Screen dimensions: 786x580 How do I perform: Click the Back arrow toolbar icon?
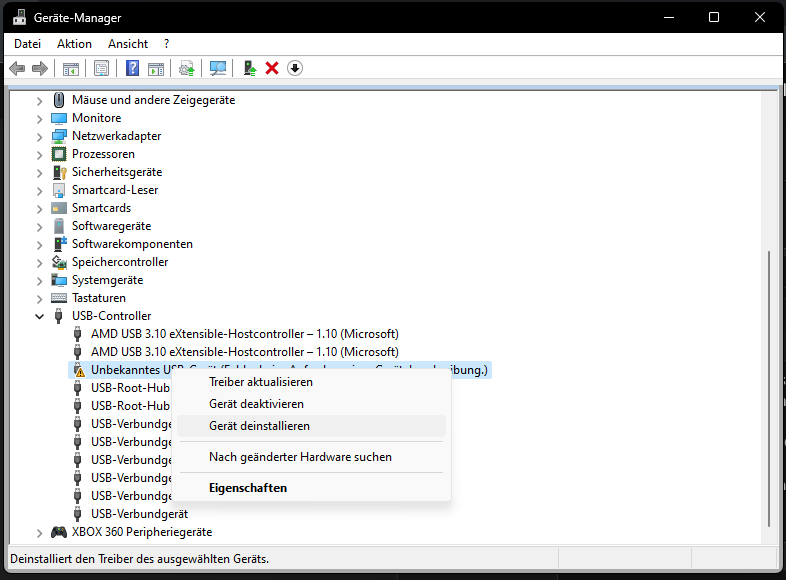[x=17, y=68]
